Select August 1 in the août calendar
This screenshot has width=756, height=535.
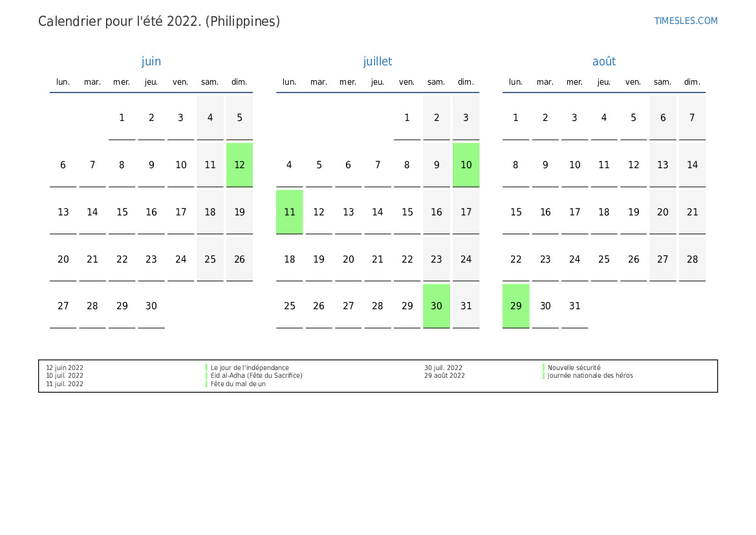[516, 118]
